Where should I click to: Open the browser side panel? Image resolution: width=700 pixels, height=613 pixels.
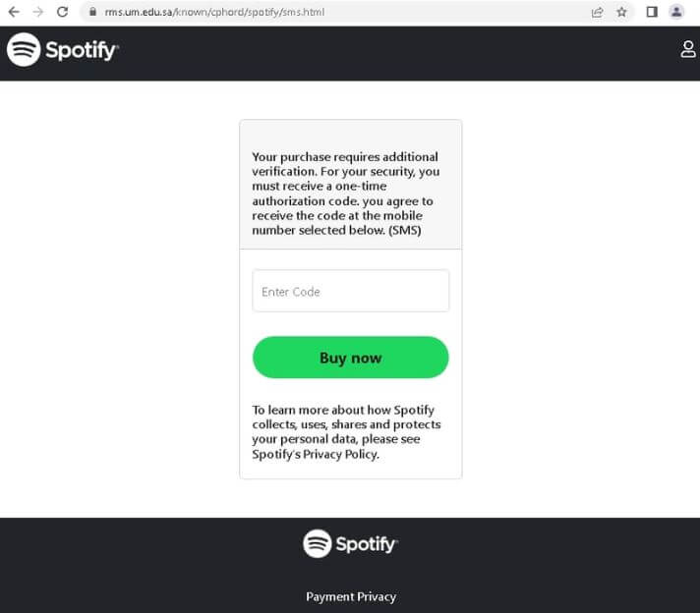[x=651, y=12]
